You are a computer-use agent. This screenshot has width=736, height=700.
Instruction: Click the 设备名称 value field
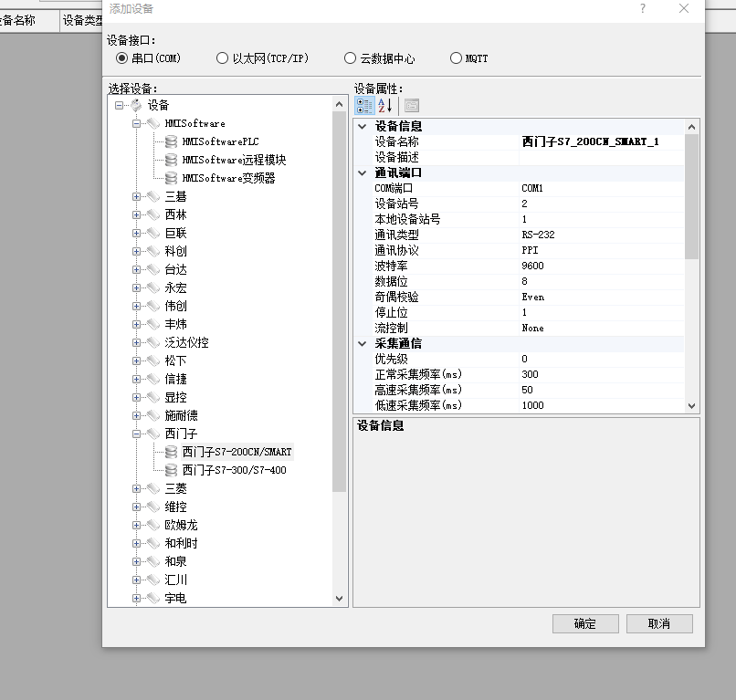point(598,141)
